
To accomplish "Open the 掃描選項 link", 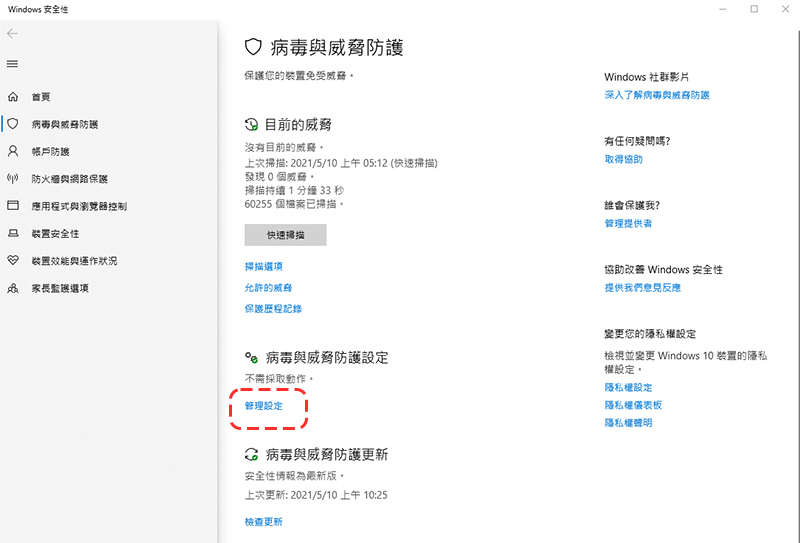I will (x=263, y=266).
